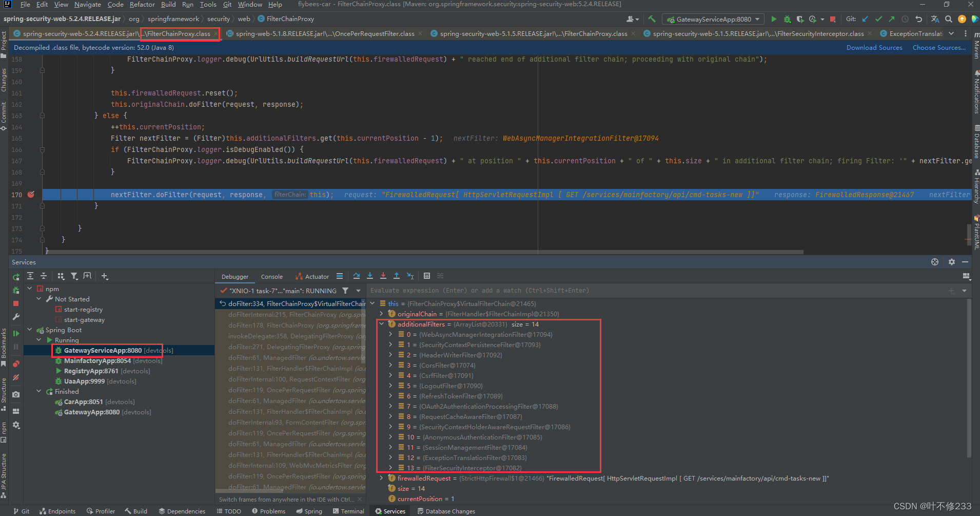The image size is (980, 516).
Task: Click the camera thread dump icon
Action: (16, 394)
